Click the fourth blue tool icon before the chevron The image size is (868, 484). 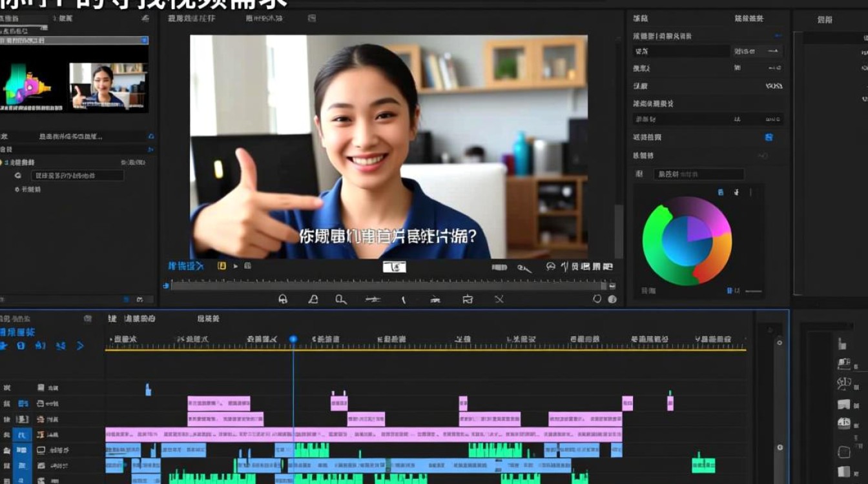click(x=61, y=346)
